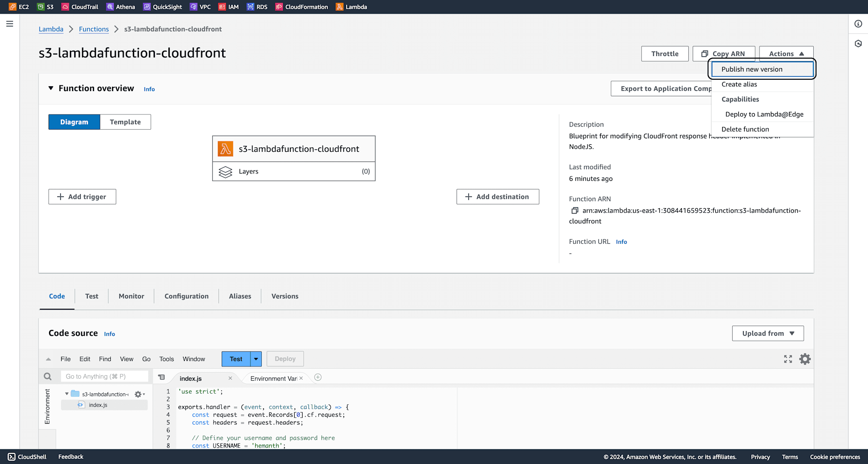Click the Layers stack icon
The height and width of the screenshot is (464, 868).
225,172
